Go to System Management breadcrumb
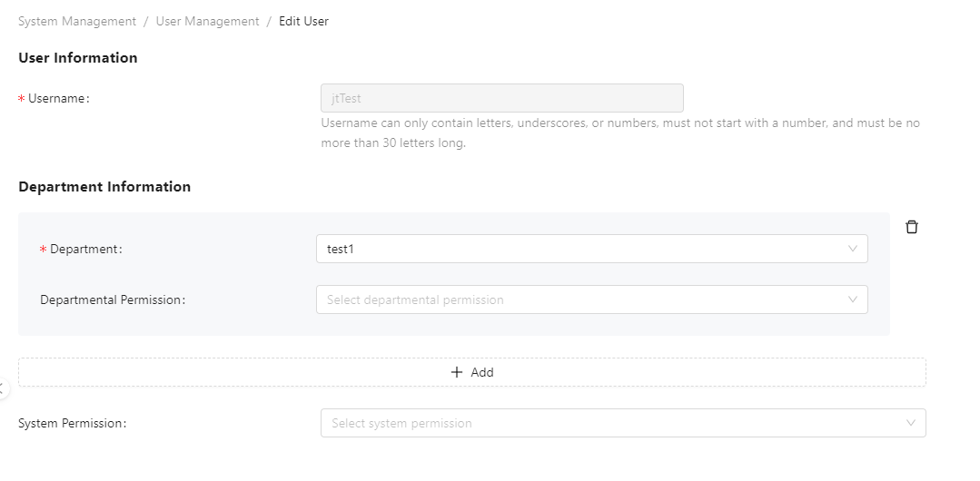980x481 pixels. tap(77, 21)
